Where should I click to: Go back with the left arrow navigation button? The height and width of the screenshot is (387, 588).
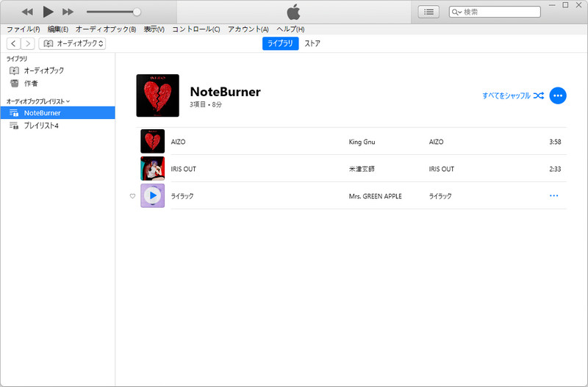[x=13, y=43]
